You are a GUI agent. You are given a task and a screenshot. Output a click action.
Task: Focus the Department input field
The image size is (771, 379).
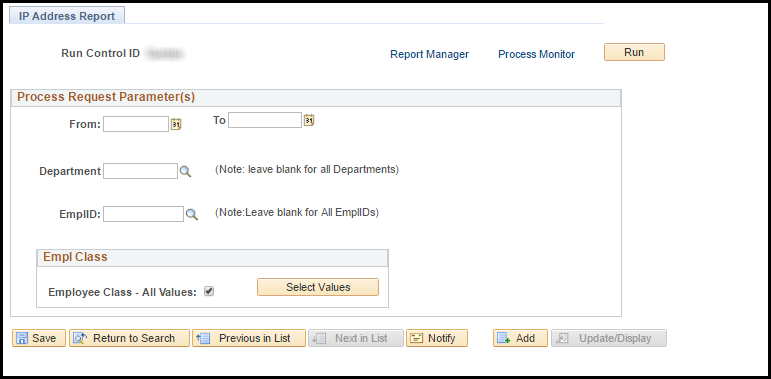coord(140,171)
